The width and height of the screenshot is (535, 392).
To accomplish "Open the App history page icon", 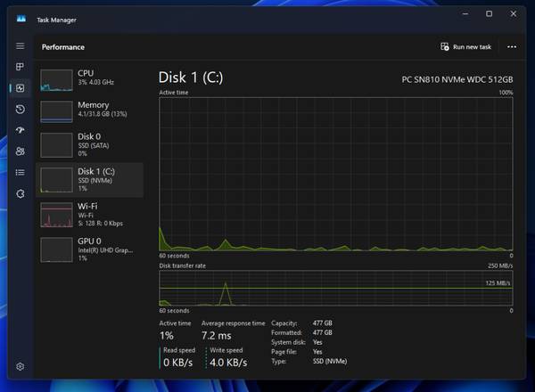I will point(20,109).
